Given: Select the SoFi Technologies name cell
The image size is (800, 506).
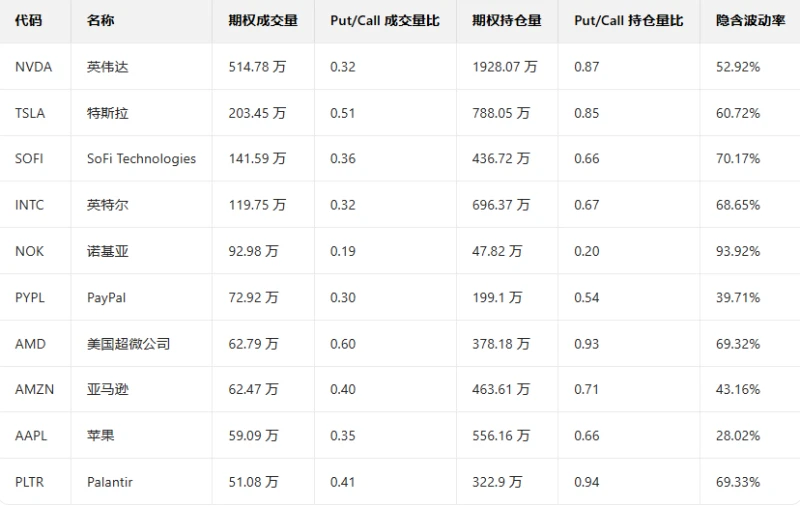Looking at the screenshot, I should [141, 159].
